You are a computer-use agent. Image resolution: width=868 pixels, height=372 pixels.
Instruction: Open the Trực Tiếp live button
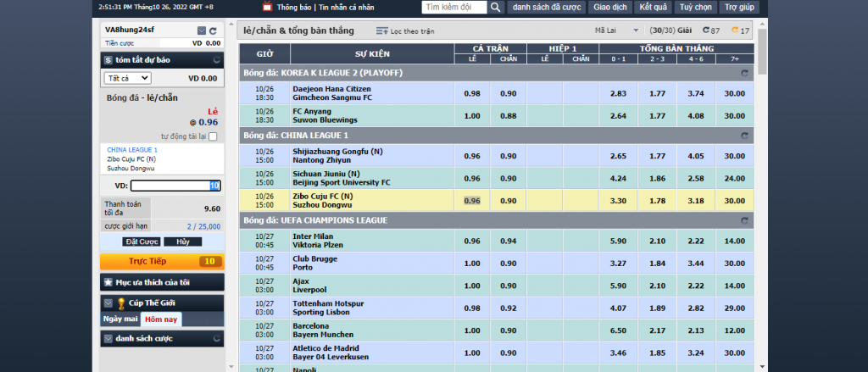coord(162,261)
